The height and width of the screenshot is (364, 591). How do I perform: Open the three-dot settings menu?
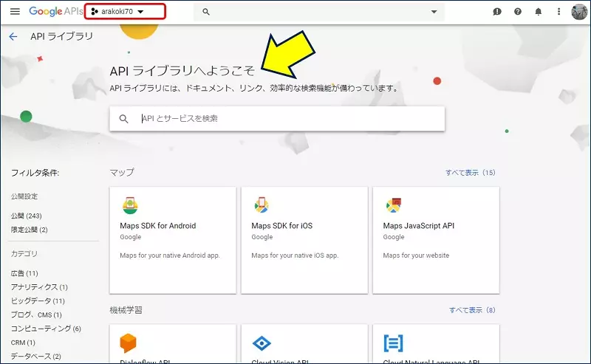point(558,12)
